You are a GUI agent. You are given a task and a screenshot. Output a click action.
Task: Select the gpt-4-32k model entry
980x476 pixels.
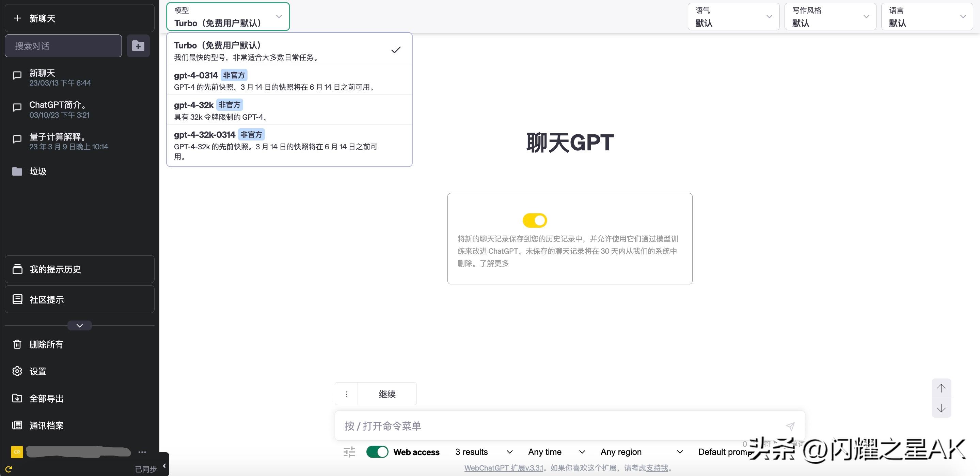click(x=289, y=110)
